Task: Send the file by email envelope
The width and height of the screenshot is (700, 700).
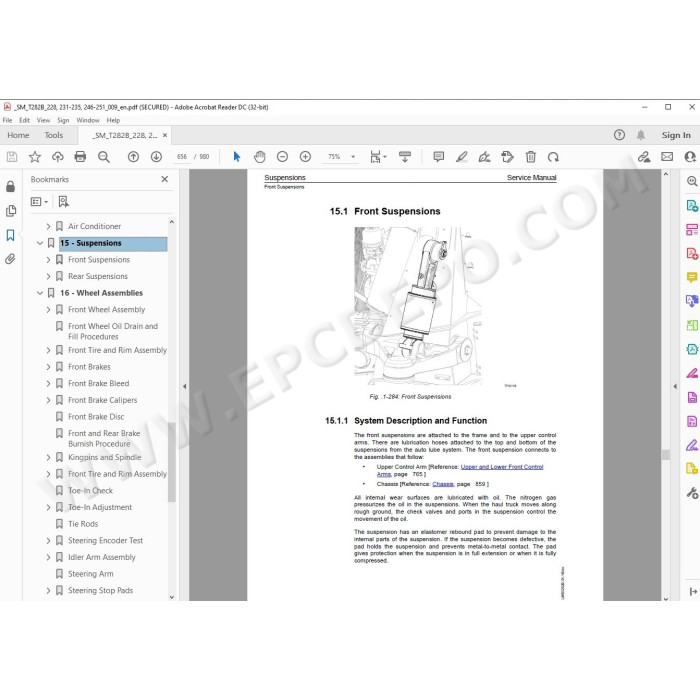Action: pyautogui.click(x=667, y=157)
